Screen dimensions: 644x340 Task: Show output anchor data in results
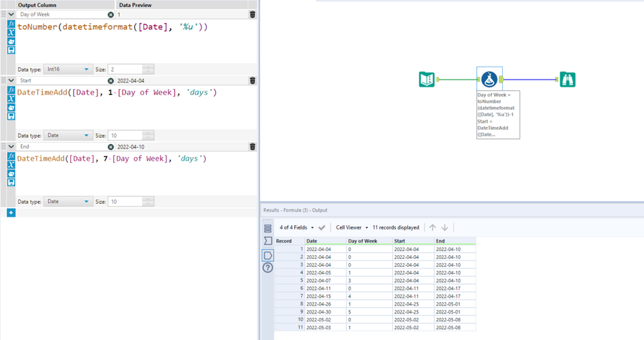tap(267, 255)
